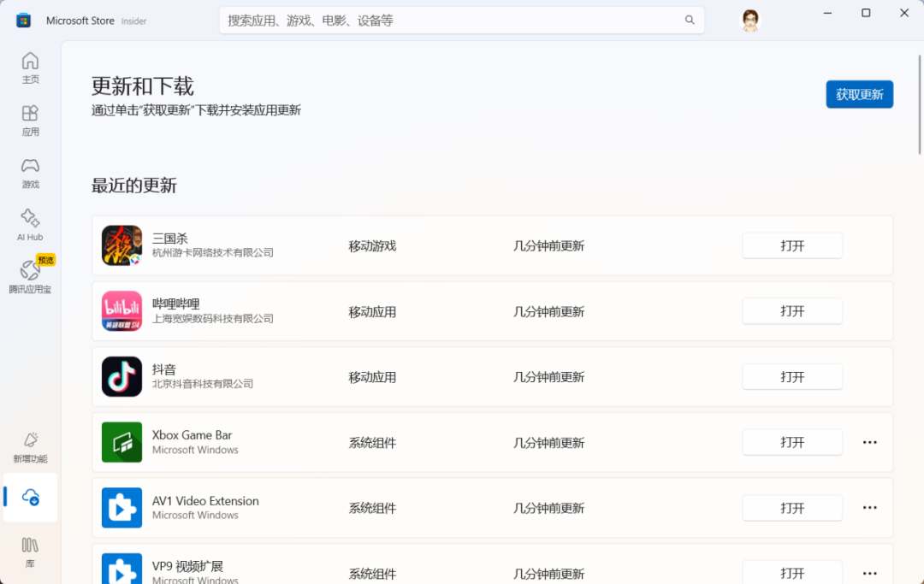
Task: Minimize the Microsoft Store window
Action: 827,13
